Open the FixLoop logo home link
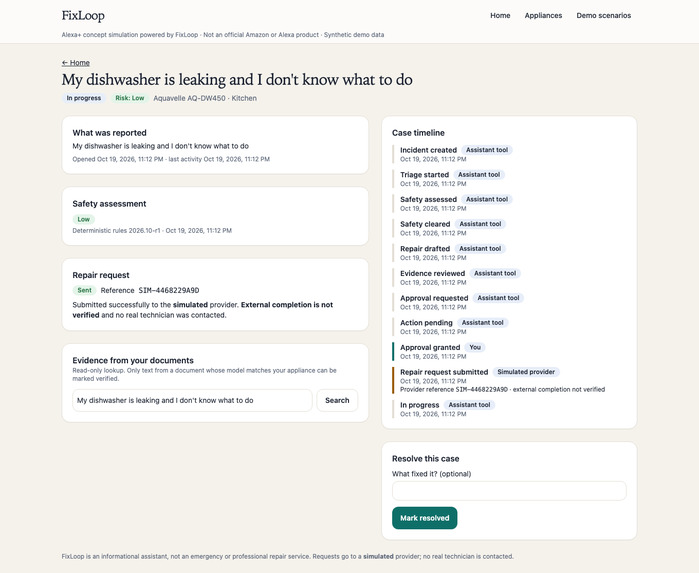 (x=83, y=16)
